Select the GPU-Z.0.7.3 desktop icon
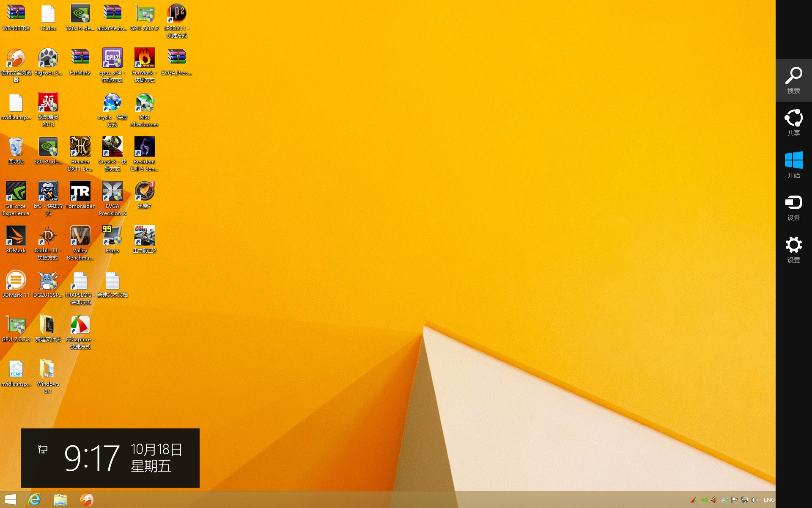 16,329
